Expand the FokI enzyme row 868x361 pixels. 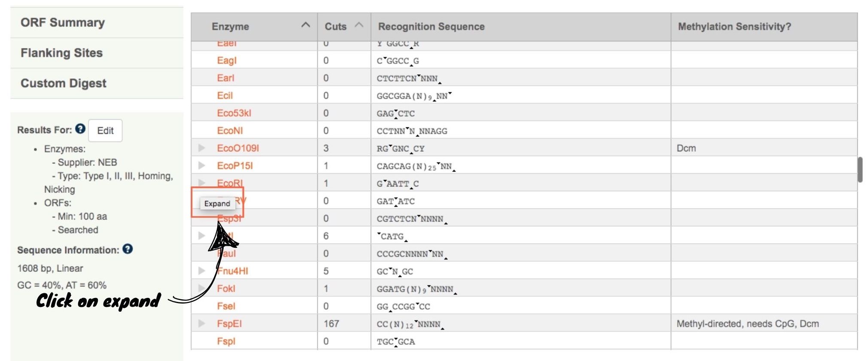(x=201, y=288)
